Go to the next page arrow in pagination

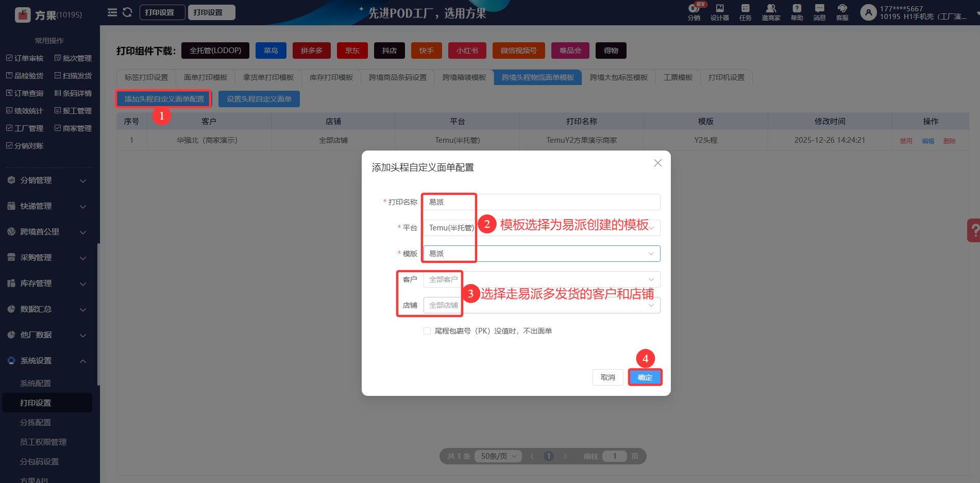565,456
